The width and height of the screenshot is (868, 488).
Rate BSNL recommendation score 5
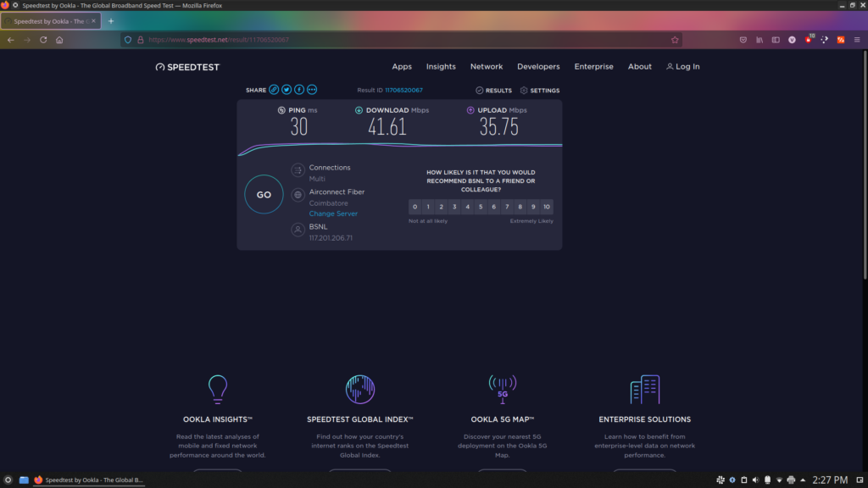coord(481,207)
